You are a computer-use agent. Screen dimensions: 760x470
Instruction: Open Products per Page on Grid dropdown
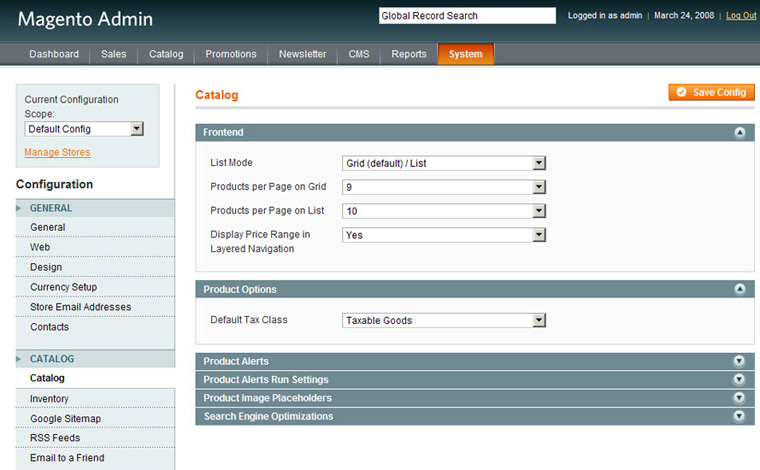pos(444,187)
